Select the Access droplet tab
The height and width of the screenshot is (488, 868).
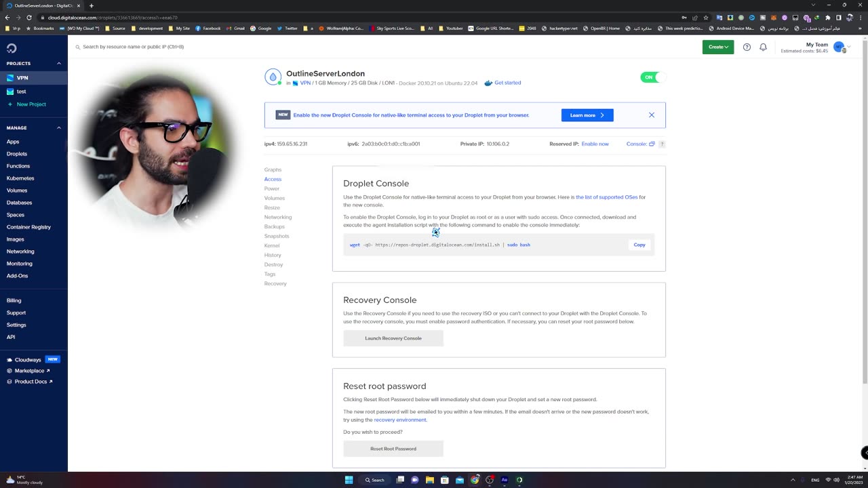point(273,179)
